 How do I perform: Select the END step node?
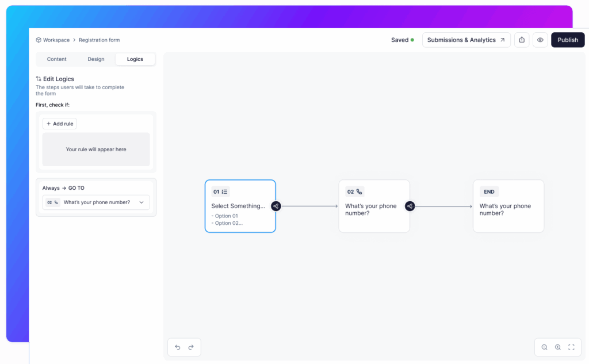point(508,206)
